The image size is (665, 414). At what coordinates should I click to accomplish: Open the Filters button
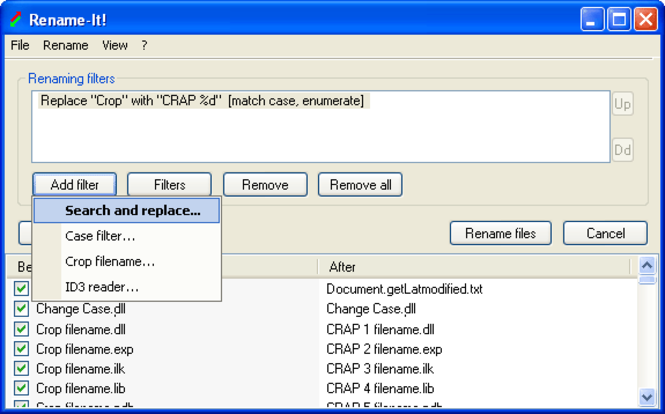click(x=169, y=185)
